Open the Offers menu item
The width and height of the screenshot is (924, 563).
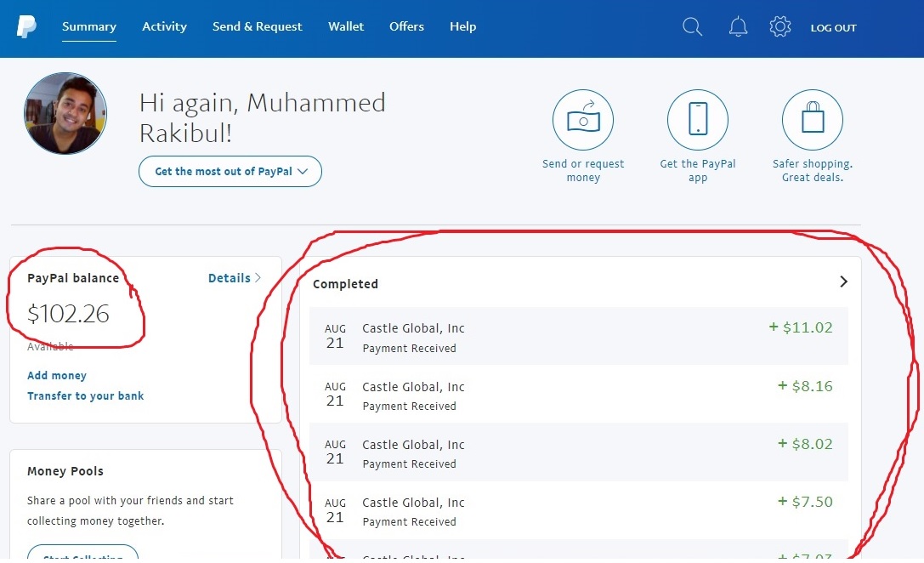tap(406, 27)
